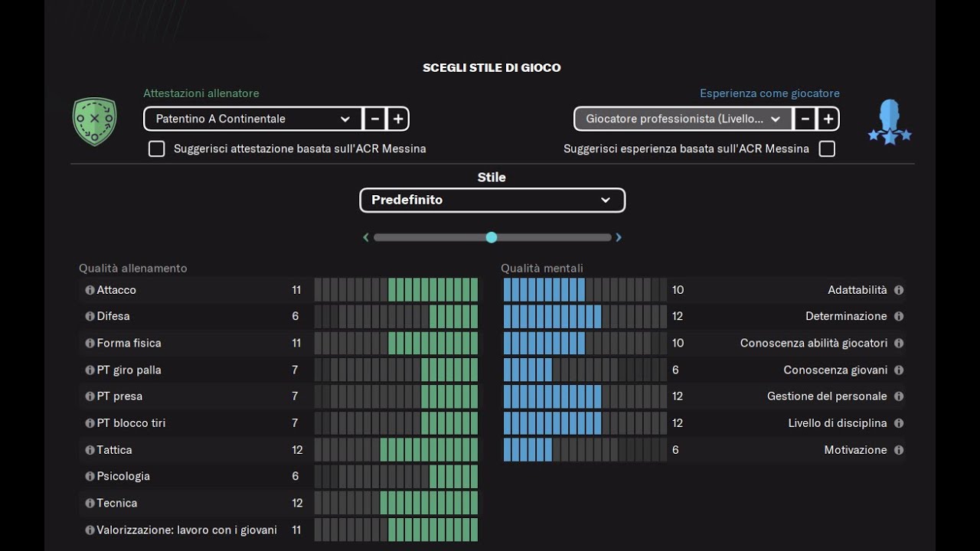Click info icon beside Livello di disciplina
This screenshot has width=980, height=551.
pyautogui.click(x=899, y=423)
